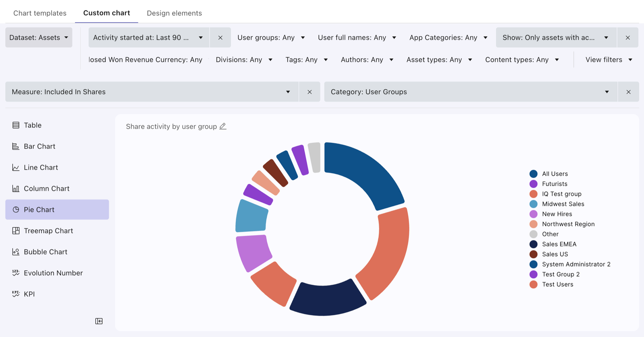Clear the Category User Groups selection

pos(628,92)
